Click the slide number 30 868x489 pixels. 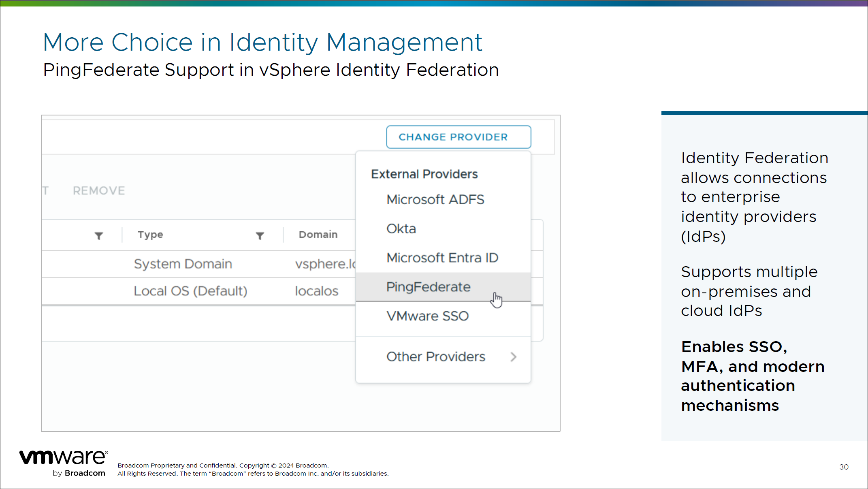pyautogui.click(x=844, y=467)
